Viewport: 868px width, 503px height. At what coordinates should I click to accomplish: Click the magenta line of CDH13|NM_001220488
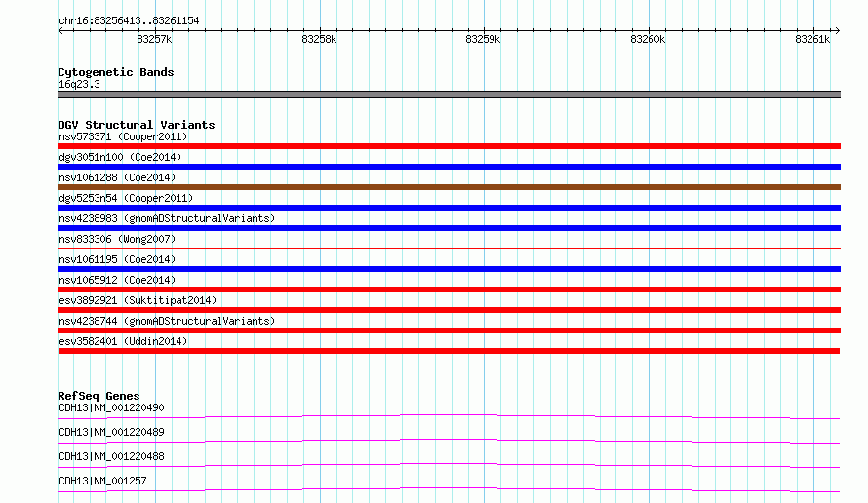[x=449, y=465]
